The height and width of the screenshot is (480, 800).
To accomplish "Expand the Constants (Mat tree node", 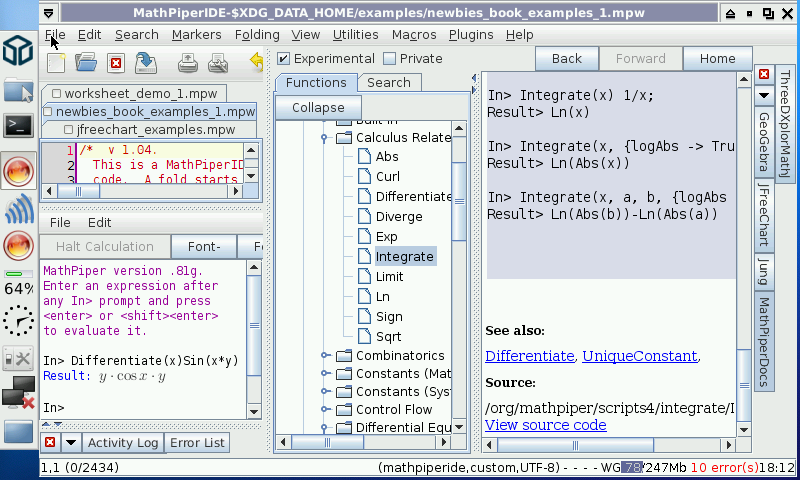I will pyautogui.click(x=324, y=373).
